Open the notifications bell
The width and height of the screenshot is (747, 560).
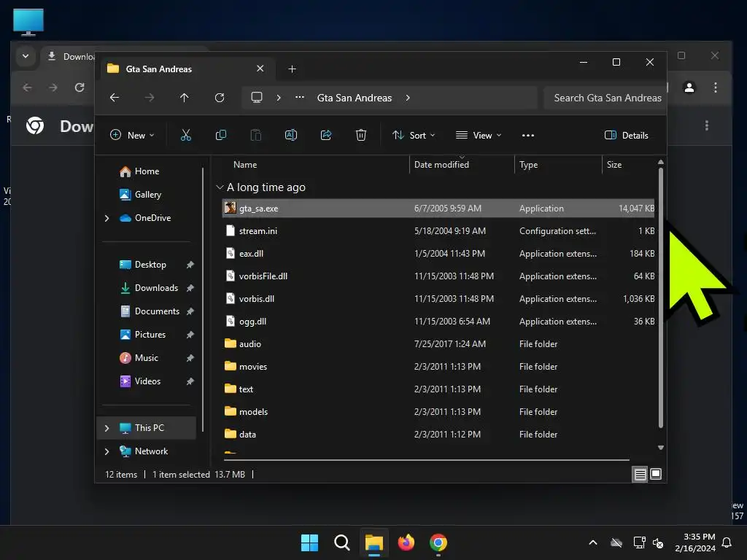click(x=727, y=542)
